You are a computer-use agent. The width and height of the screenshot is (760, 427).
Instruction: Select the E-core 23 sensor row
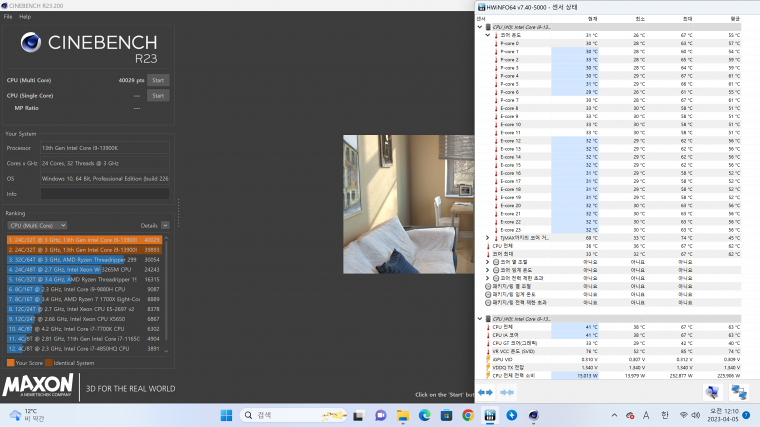tap(609, 230)
